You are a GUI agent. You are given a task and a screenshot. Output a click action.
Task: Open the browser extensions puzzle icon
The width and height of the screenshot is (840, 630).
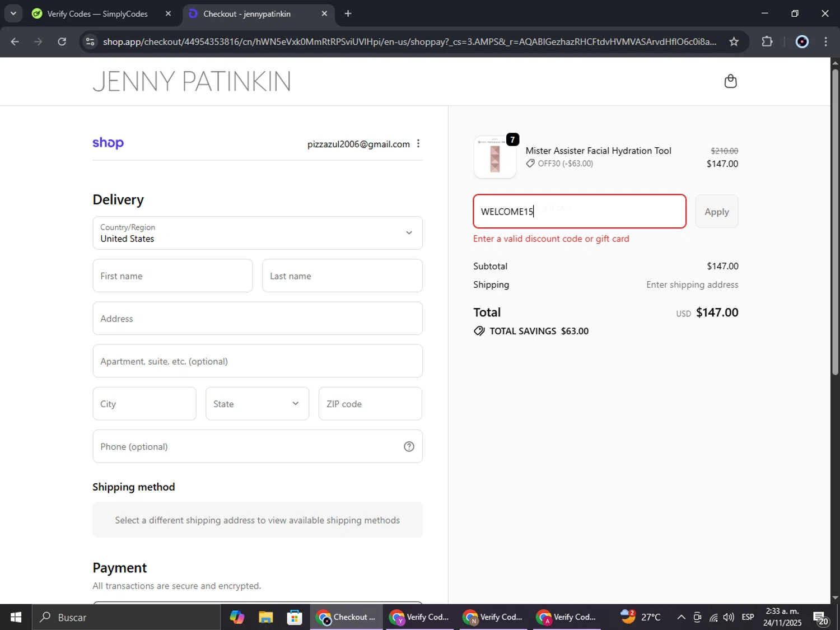point(767,41)
